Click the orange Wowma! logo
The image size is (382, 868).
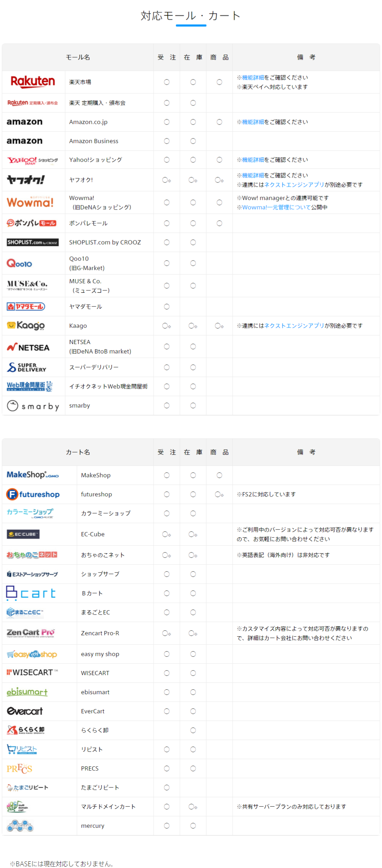30,202
